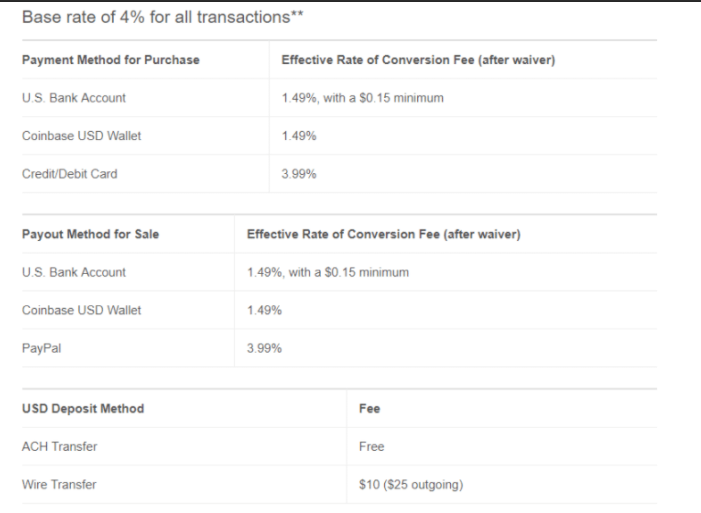Click the 'Base rate of 4%' heading
The height and width of the screenshot is (513, 701).
tap(163, 17)
